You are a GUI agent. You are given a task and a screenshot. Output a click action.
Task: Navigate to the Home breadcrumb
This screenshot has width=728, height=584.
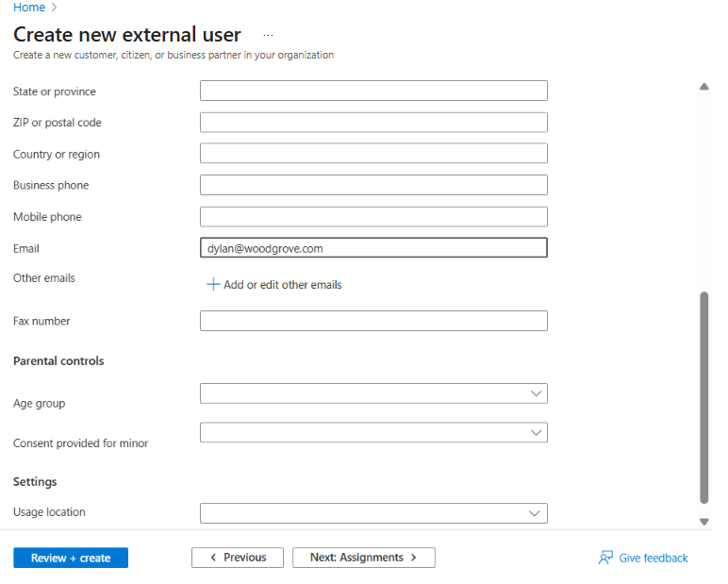click(29, 8)
